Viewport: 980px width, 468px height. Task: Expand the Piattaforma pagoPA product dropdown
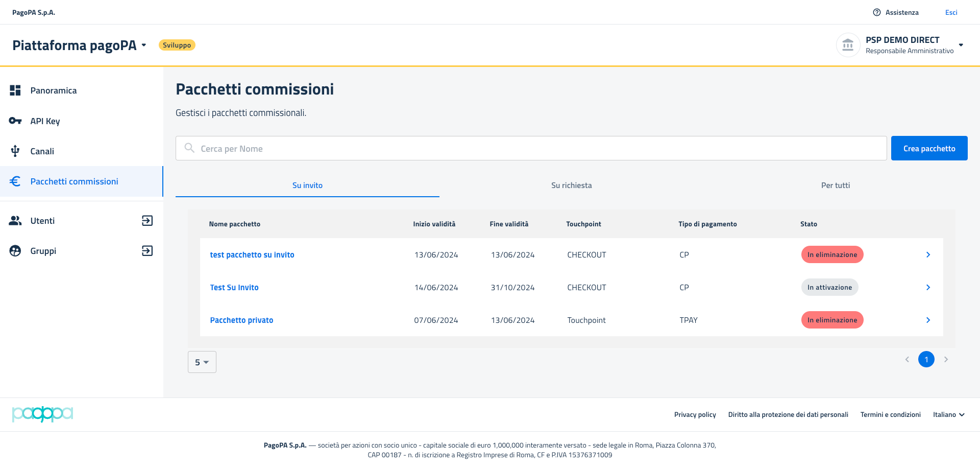coord(144,45)
